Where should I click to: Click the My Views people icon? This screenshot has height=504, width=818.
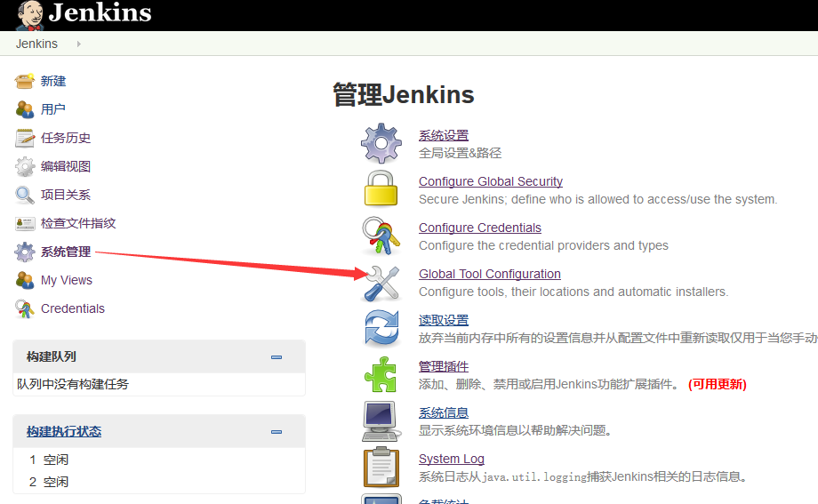tap(25, 280)
